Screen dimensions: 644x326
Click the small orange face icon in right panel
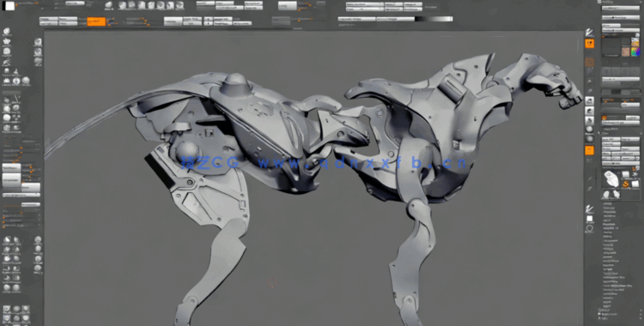pyautogui.click(x=605, y=118)
